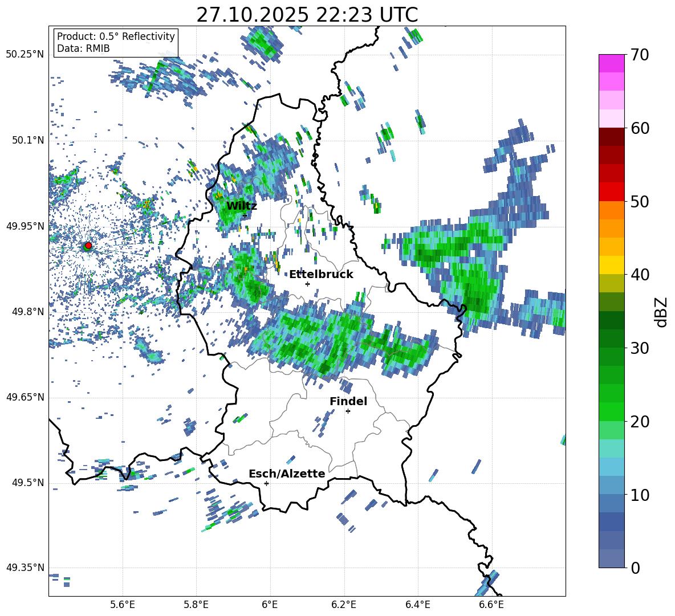The height and width of the screenshot is (616, 675).
Task: Click the dBZ colorbar label
Action: [662, 312]
